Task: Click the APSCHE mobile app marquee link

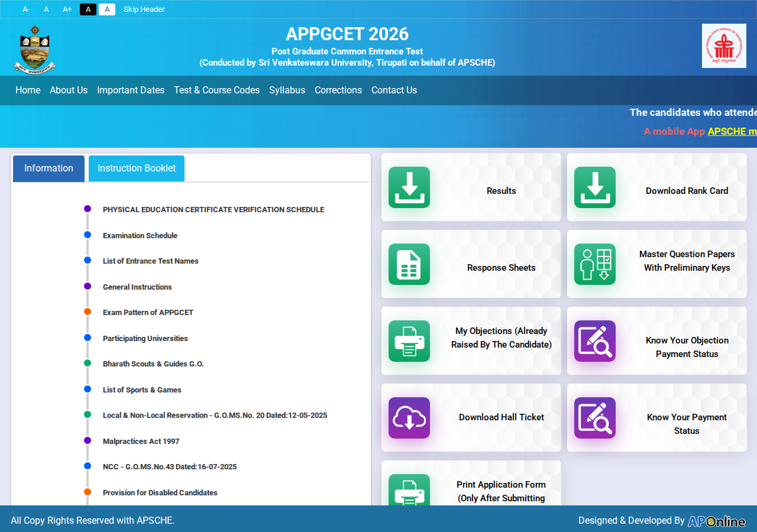Action: (x=732, y=131)
